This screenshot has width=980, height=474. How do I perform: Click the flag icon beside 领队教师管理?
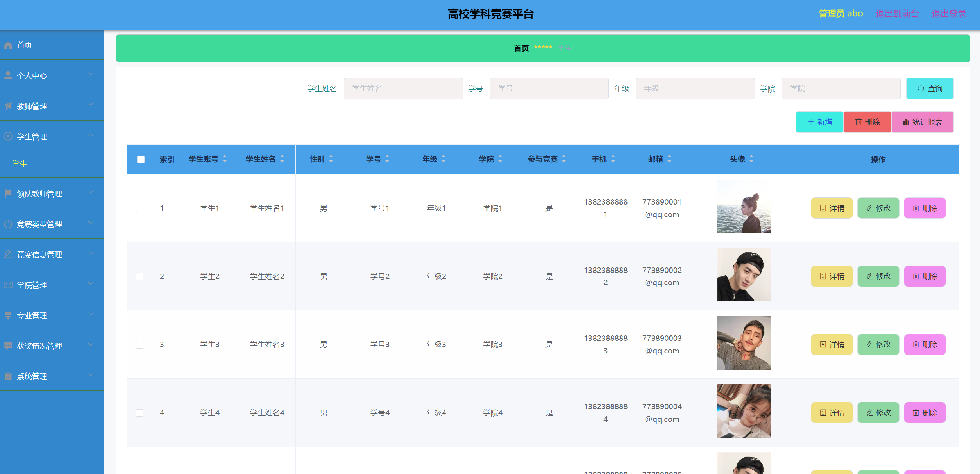[8, 193]
